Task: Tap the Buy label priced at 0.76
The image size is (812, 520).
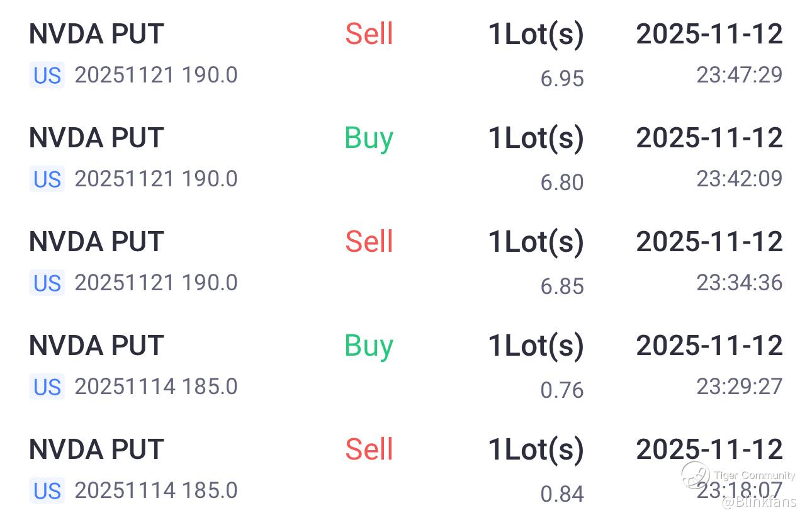Action: coord(369,346)
